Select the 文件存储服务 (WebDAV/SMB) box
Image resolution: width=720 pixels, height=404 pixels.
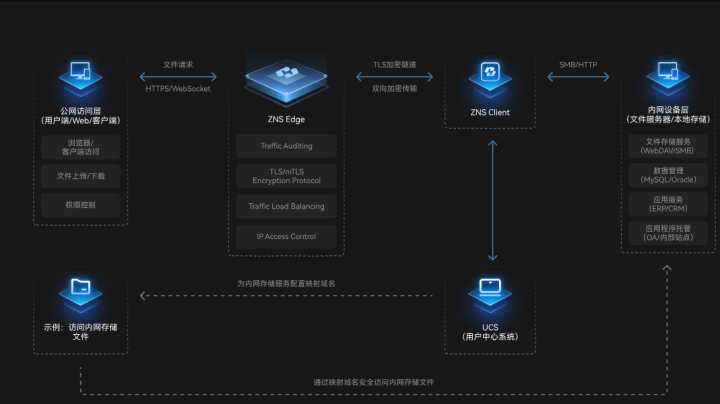[668, 146]
